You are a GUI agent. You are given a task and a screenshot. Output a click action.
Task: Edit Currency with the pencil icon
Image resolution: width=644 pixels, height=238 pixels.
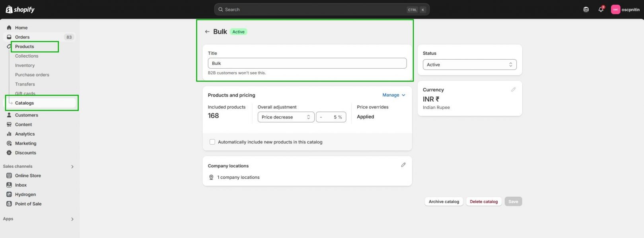pyautogui.click(x=513, y=90)
